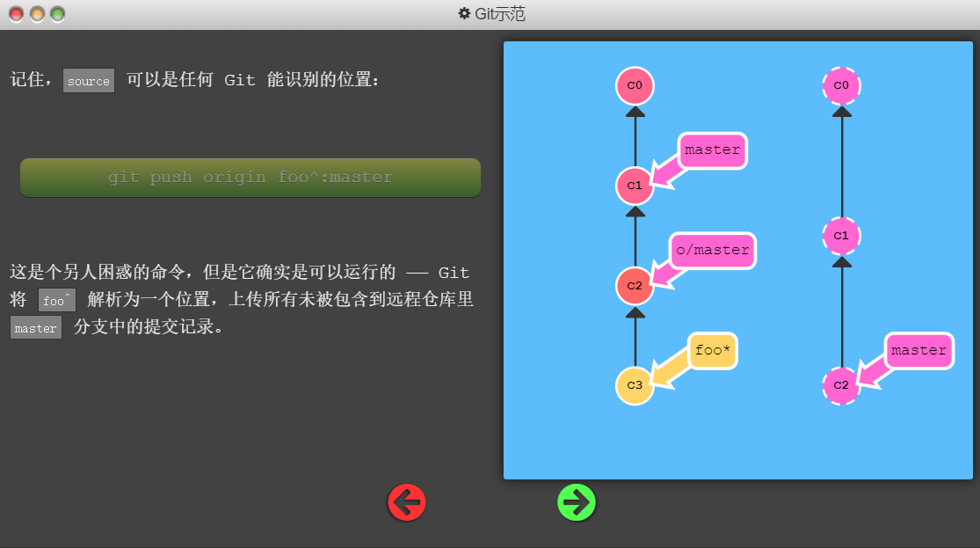Screen dimensions: 980x548
Task: Click the red c2 commit pointed by o/master
Action: [x=635, y=286]
